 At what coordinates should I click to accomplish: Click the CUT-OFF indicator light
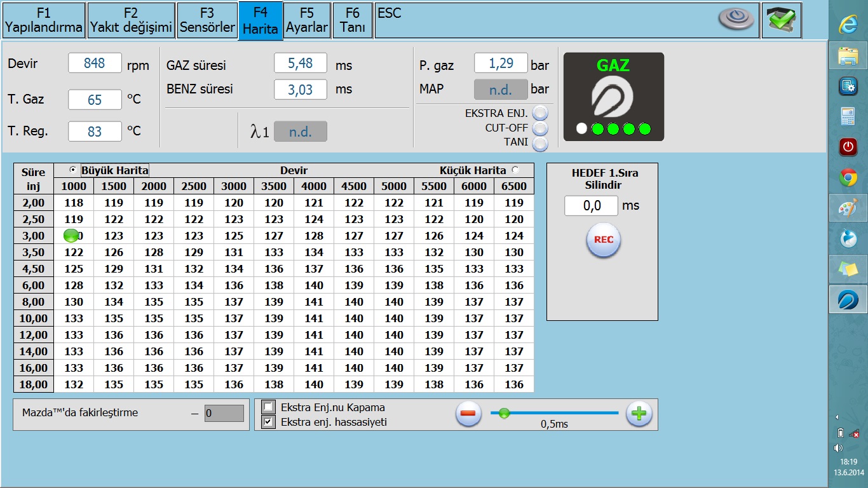pos(540,129)
